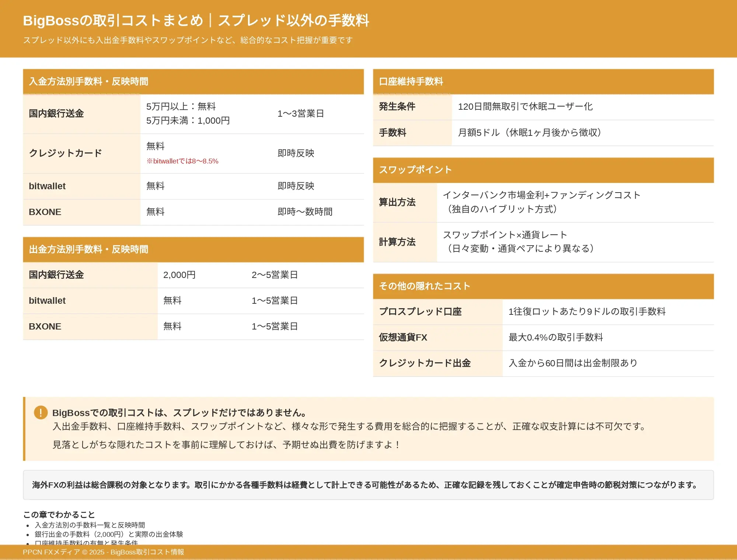Click the '5万円未満：1,000円' fee text

click(188, 120)
